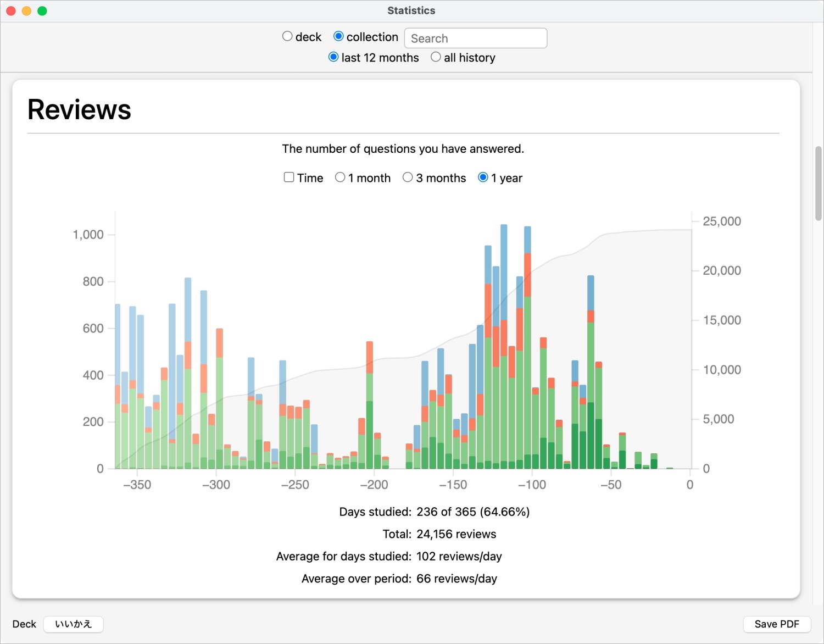Image resolution: width=824 pixels, height=644 pixels.
Task: Select the 1 month chart range
Action: point(340,177)
